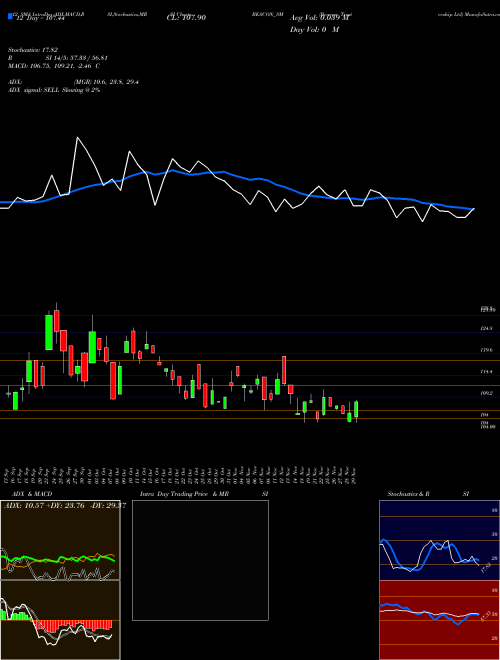Viewport: 500px width, 660px height.
Task: Click the 'CL: 107.90' closing price label
Action: 186,18
